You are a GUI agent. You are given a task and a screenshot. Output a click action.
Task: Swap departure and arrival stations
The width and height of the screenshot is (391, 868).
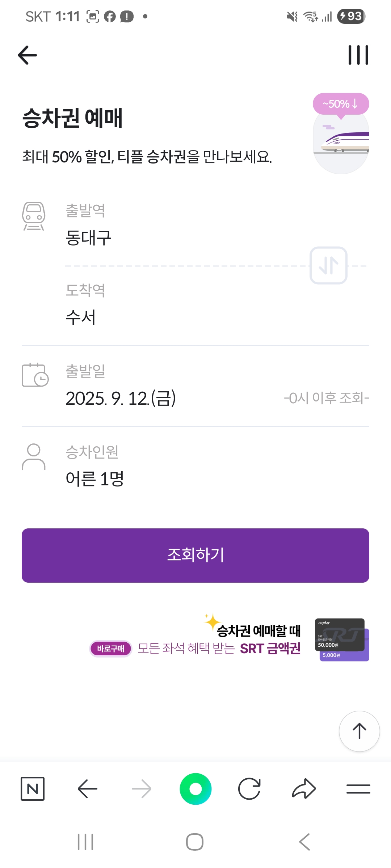(x=328, y=265)
